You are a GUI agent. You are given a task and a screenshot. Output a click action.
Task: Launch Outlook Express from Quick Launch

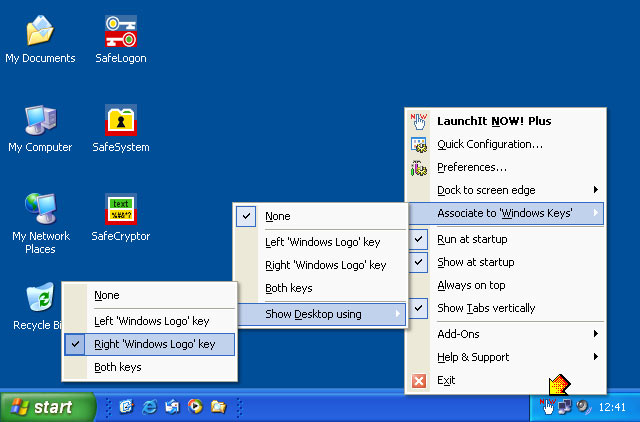[172, 406]
